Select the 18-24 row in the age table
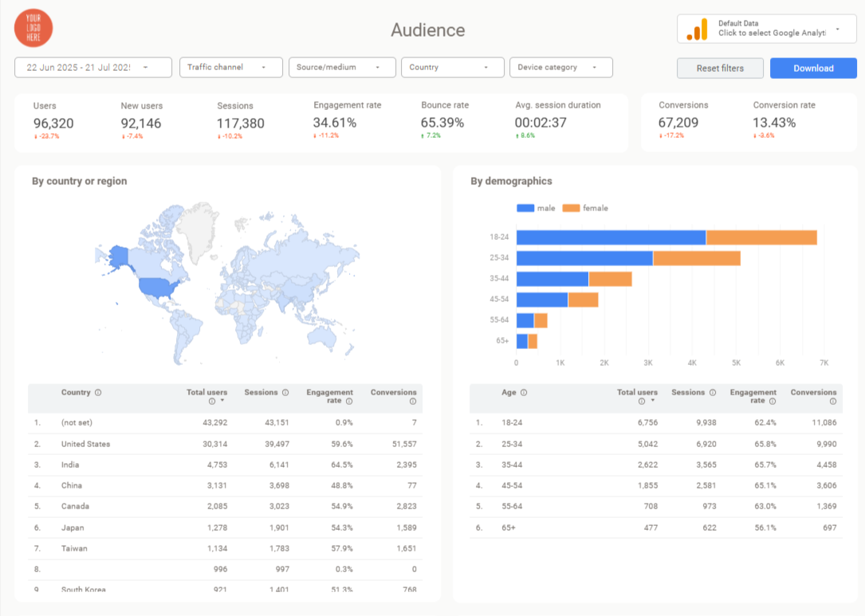Viewport: 865px width, 616px height. pyautogui.click(x=656, y=423)
